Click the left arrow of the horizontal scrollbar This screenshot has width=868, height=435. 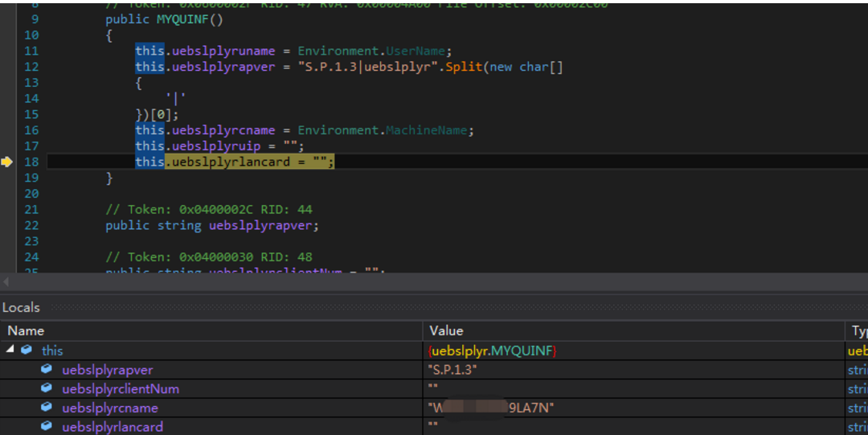click(6, 282)
